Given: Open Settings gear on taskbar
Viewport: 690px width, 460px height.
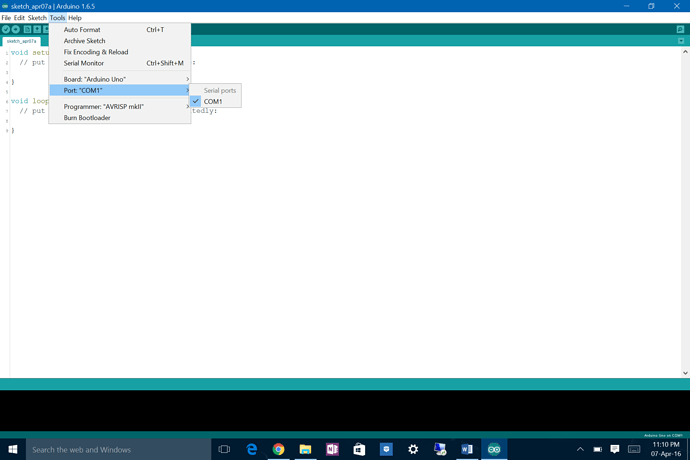Looking at the screenshot, I should (413, 449).
